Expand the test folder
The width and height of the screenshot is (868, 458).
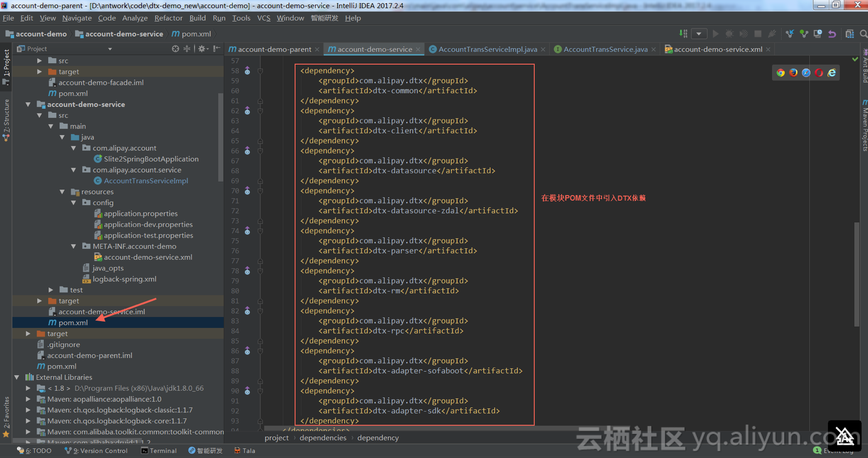pos(51,290)
